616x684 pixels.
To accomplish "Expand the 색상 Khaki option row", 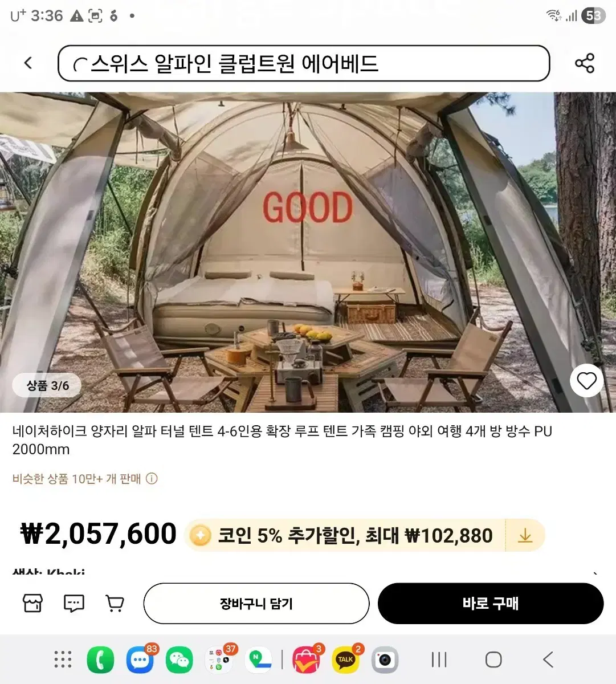I will [x=308, y=572].
